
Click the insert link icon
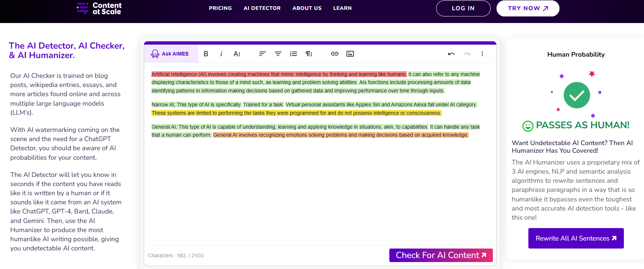click(x=334, y=54)
